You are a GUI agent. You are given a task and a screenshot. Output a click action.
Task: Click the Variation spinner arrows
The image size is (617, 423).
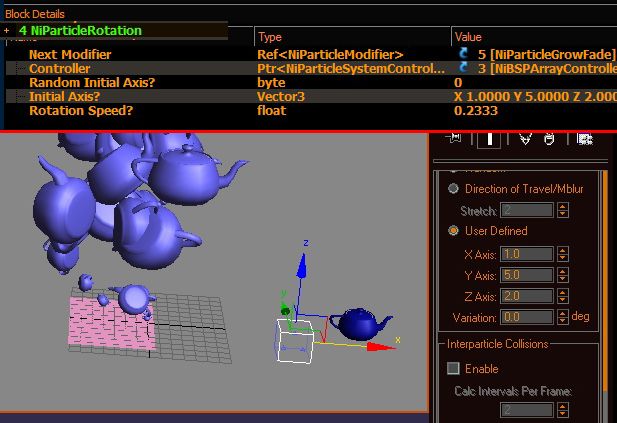(x=563, y=317)
